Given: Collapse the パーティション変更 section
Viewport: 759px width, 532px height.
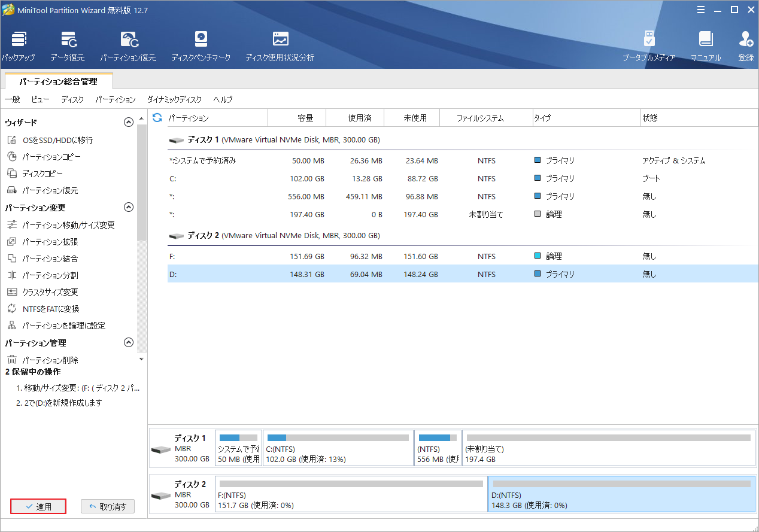Looking at the screenshot, I should (128, 207).
